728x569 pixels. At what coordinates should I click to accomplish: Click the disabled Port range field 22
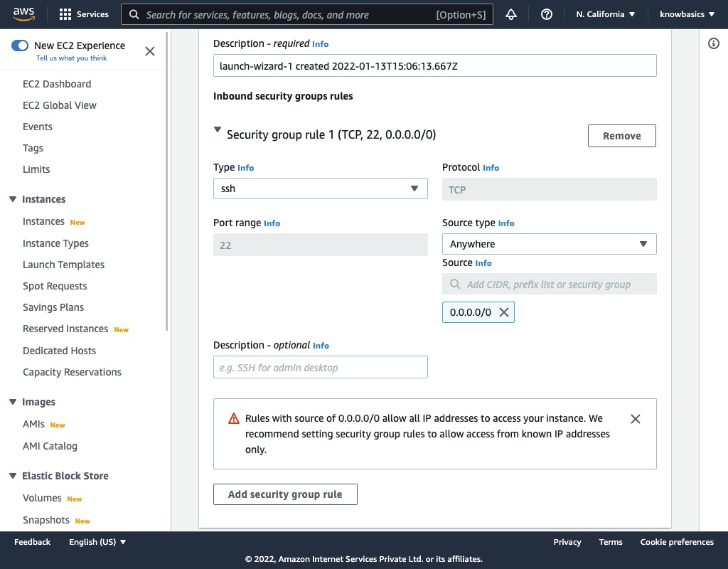321,245
